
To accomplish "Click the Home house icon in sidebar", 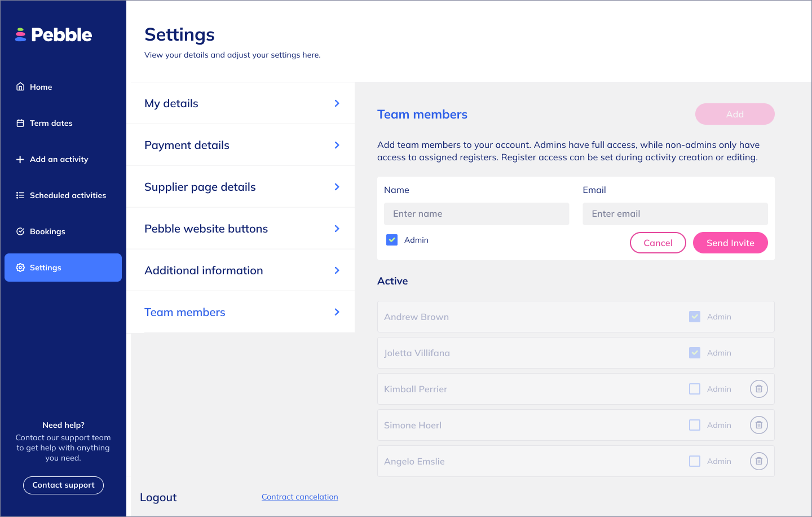I will [20, 87].
